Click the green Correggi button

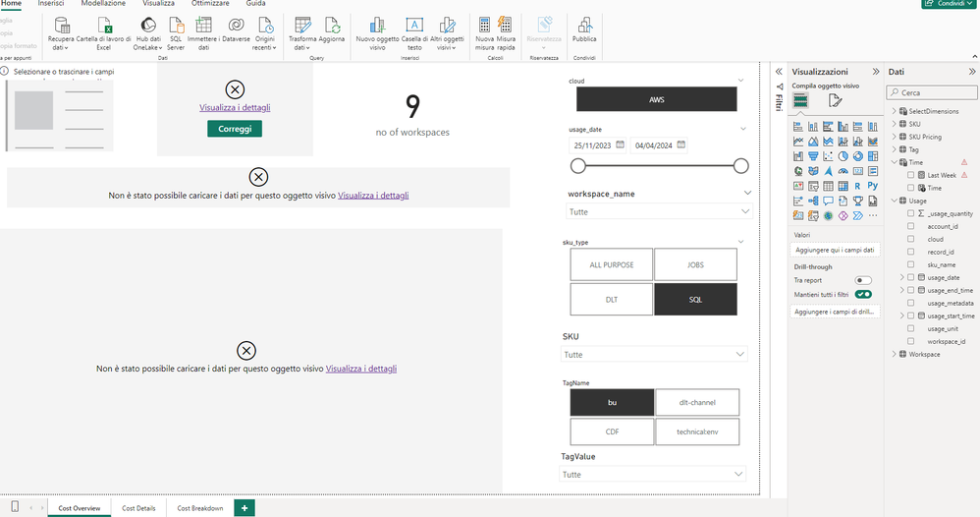pyautogui.click(x=235, y=129)
